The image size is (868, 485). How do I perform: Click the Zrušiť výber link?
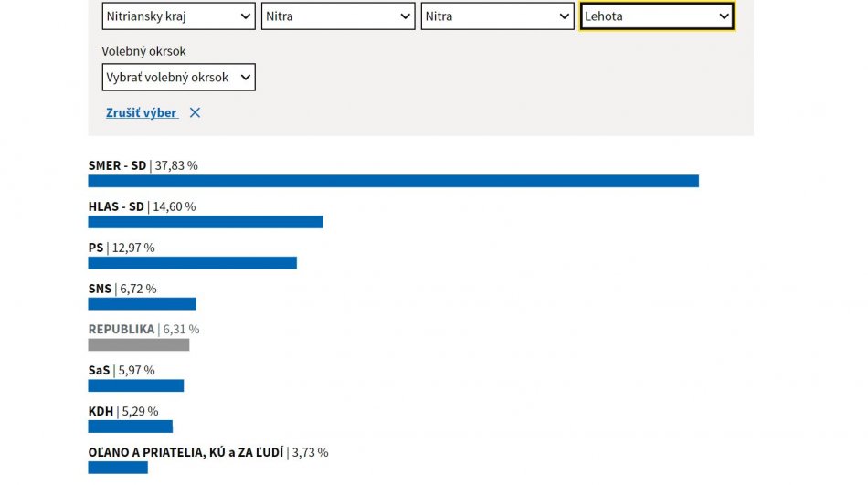(x=142, y=113)
